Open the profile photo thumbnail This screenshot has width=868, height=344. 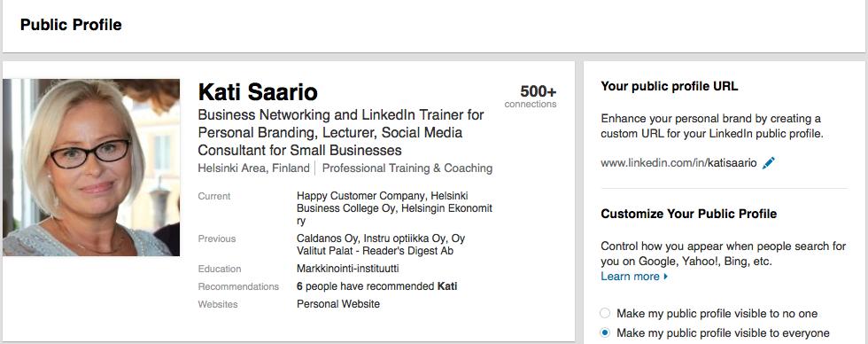point(91,168)
